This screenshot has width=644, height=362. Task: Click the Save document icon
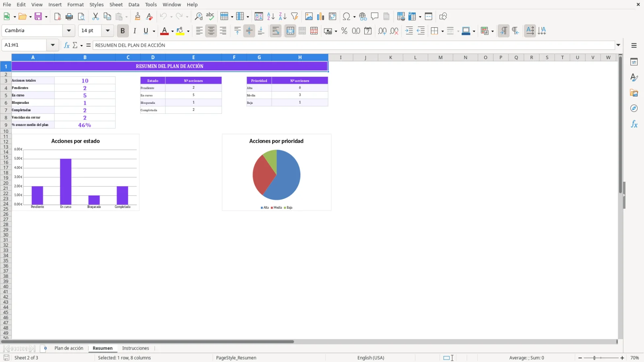click(39, 16)
